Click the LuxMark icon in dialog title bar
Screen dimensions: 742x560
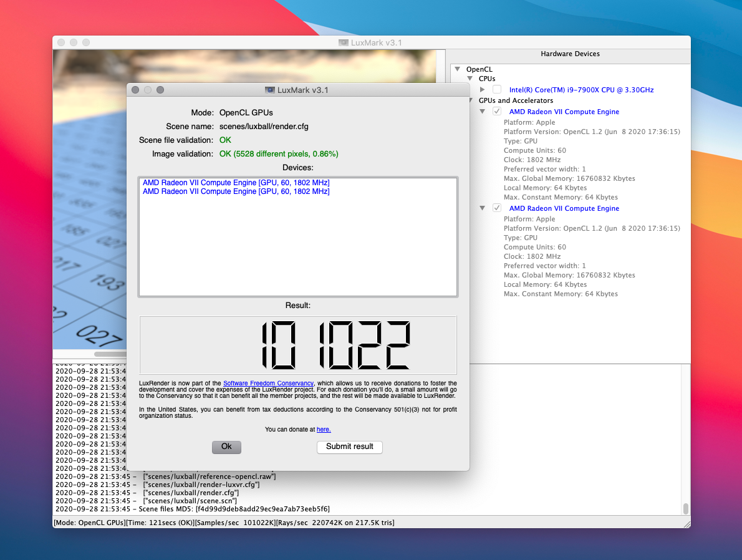(270, 90)
